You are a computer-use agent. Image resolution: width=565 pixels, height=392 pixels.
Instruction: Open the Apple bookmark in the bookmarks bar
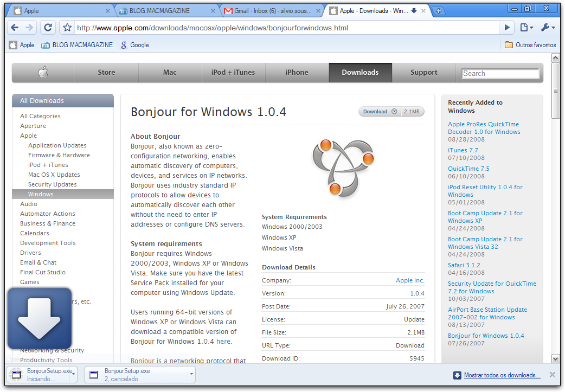[22, 45]
